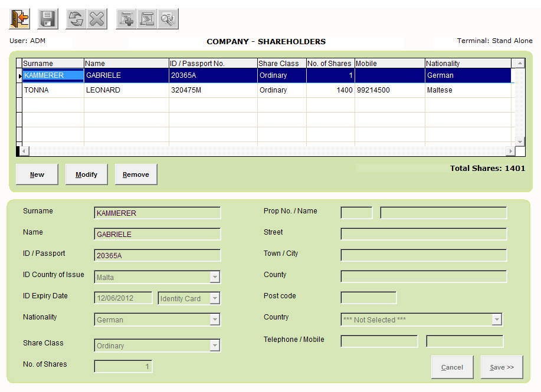
Task: Click the Exit door icon
Action: [x=19, y=18]
